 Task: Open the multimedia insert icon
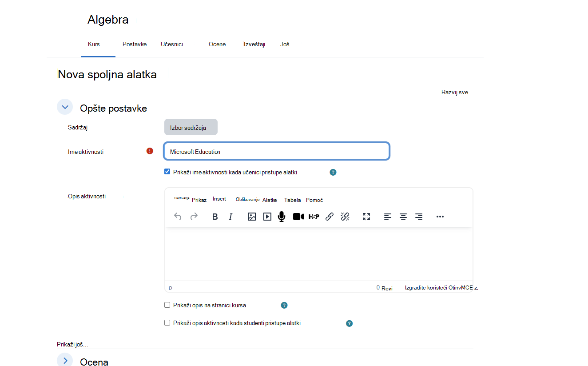click(x=267, y=217)
